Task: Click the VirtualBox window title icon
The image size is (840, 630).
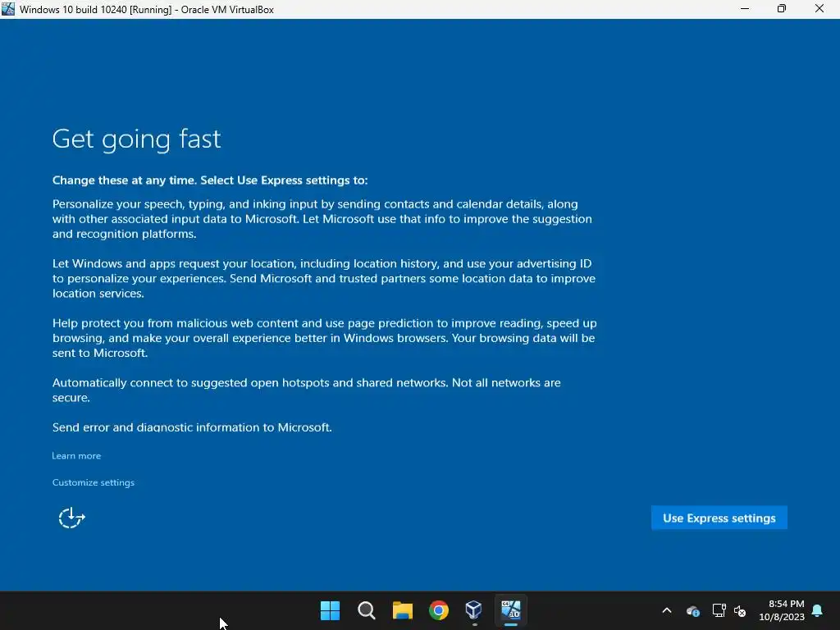Action: (8, 9)
